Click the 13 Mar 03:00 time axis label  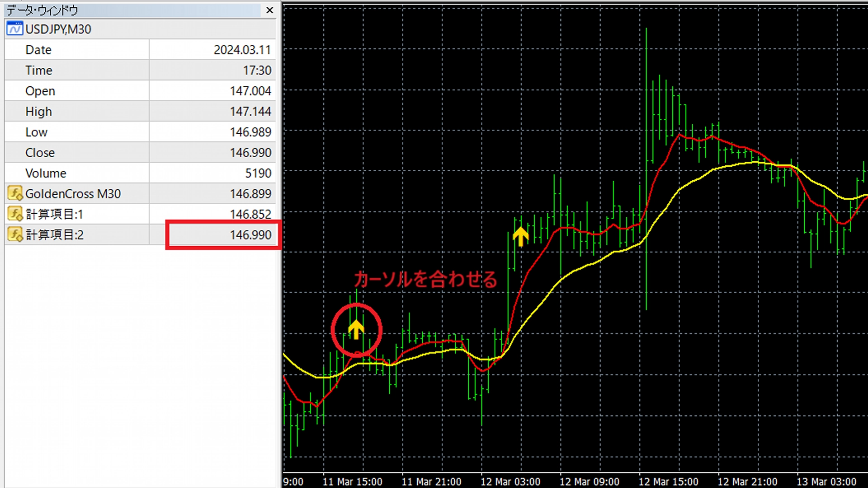click(826, 482)
